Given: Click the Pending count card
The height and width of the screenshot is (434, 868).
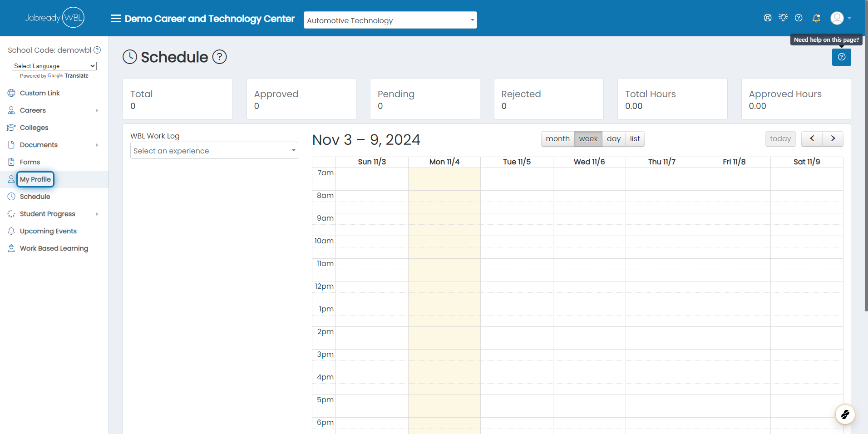Looking at the screenshot, I should tap(425, 99).
